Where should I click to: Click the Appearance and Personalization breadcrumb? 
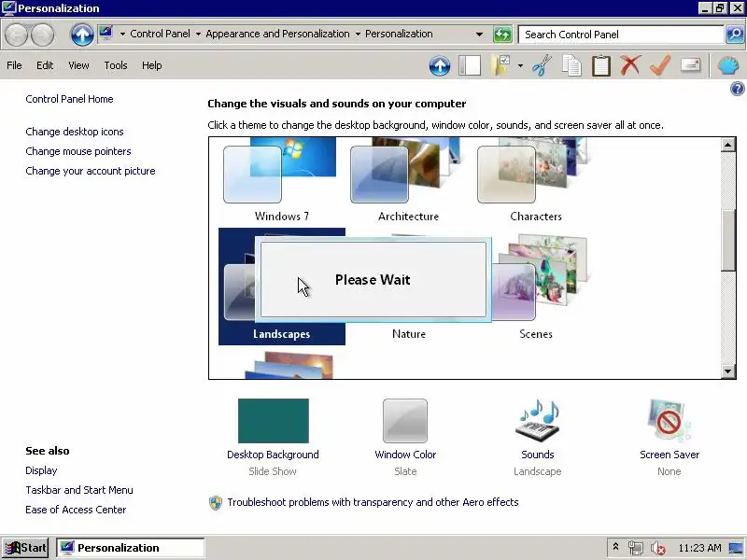pyautogui.click(x=277, y=34)
